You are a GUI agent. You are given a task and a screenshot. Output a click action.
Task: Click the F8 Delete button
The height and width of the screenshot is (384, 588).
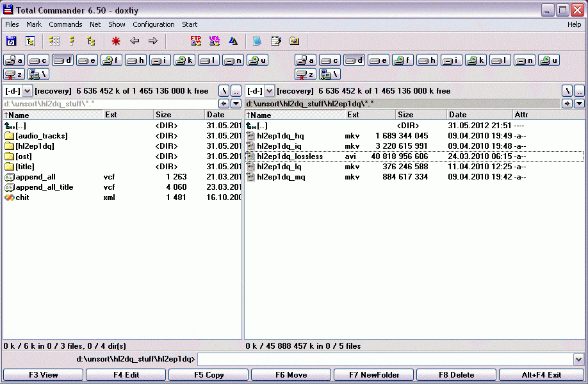(457, 374)
